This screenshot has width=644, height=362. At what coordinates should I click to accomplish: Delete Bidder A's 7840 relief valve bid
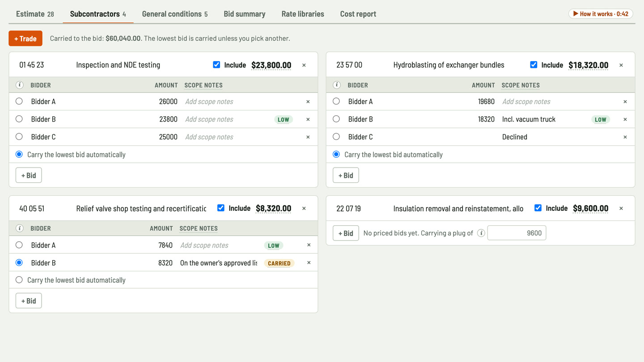309,245
